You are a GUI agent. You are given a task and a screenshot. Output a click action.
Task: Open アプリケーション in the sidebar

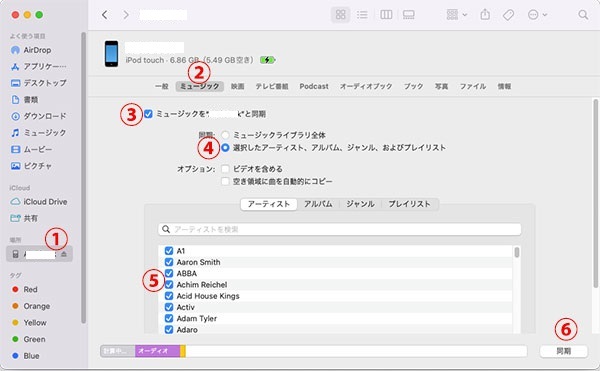[x=38, y=67]
